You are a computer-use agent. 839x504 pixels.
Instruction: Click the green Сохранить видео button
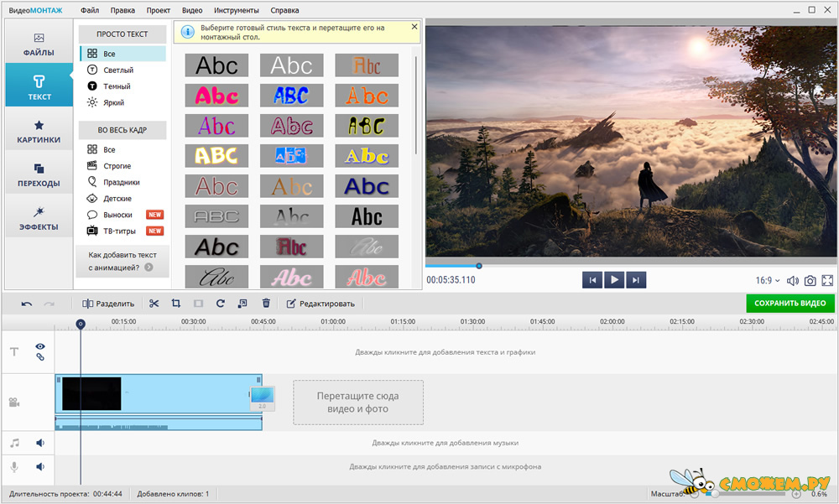(x=790, y=303)
